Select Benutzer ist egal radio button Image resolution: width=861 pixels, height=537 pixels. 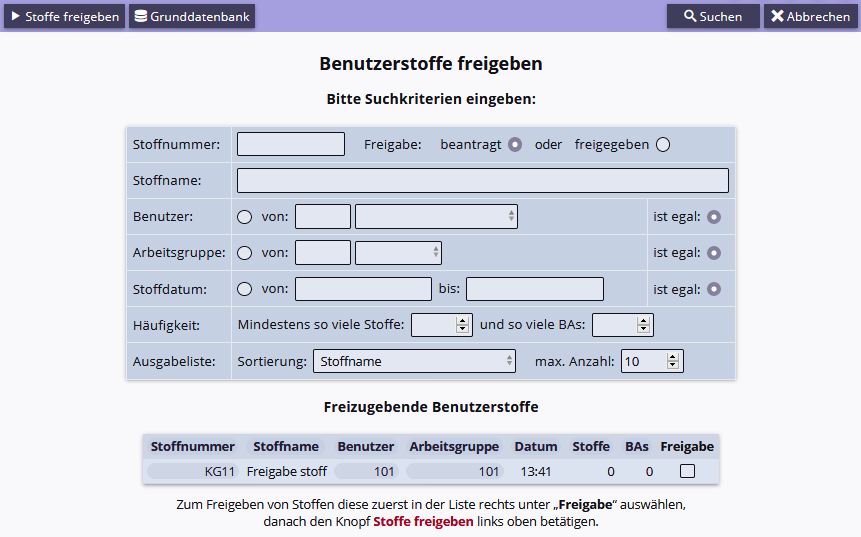tap(714, 217)
